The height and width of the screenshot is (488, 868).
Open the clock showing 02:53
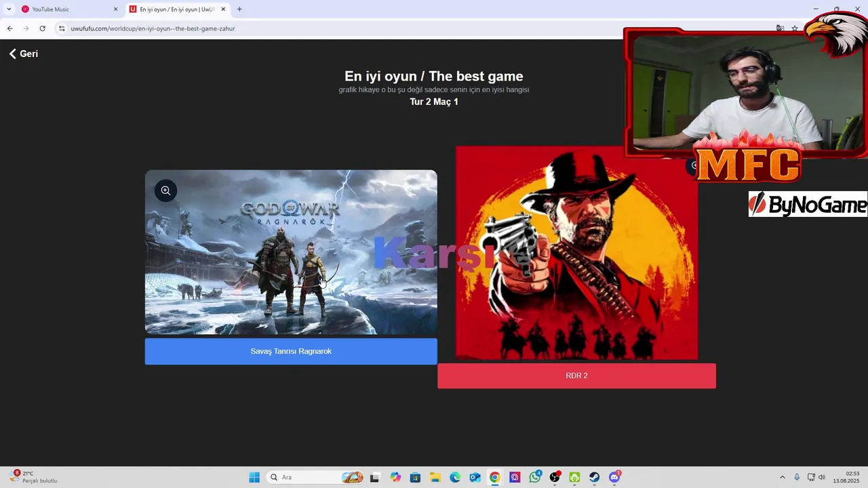coord(848,477)
